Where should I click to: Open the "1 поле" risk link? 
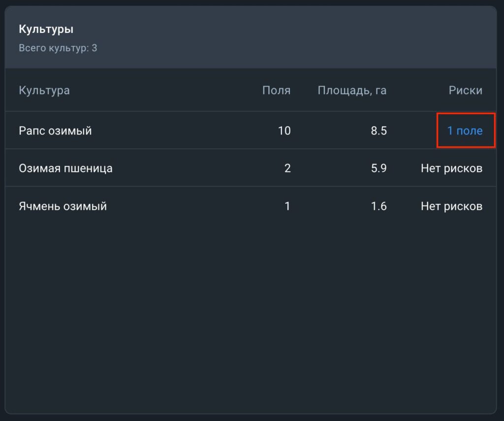coord(465,131)
